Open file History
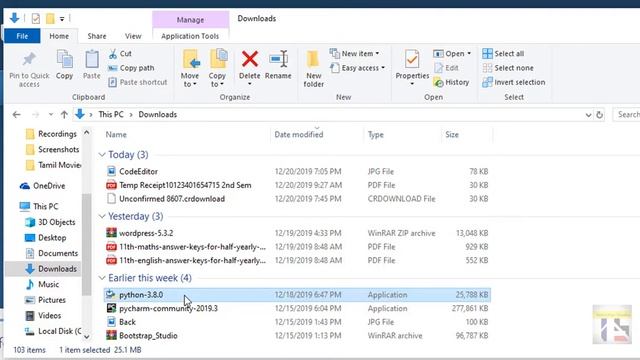The height and width of the screenshot is (360, 640). pos(451,82)
